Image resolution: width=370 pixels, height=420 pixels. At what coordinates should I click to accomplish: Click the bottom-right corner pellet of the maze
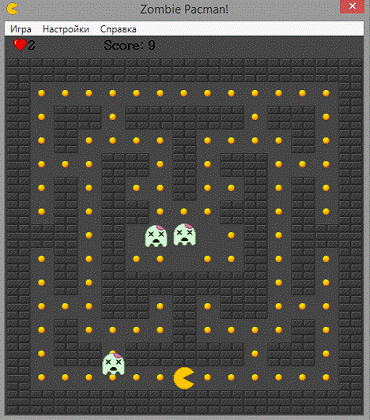point(326,377)
